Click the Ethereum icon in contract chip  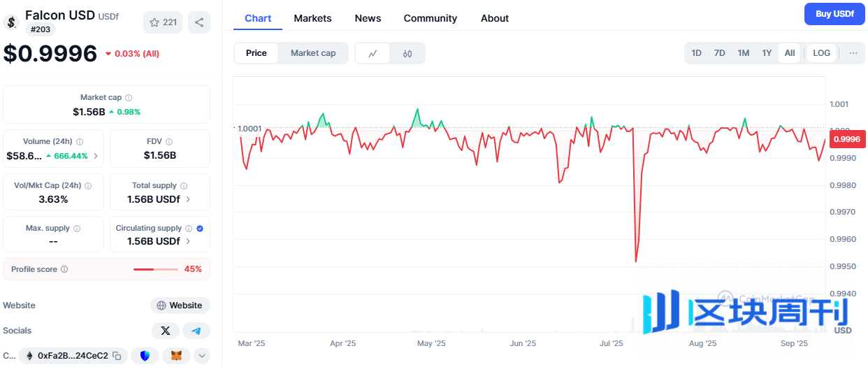point(29,356)
